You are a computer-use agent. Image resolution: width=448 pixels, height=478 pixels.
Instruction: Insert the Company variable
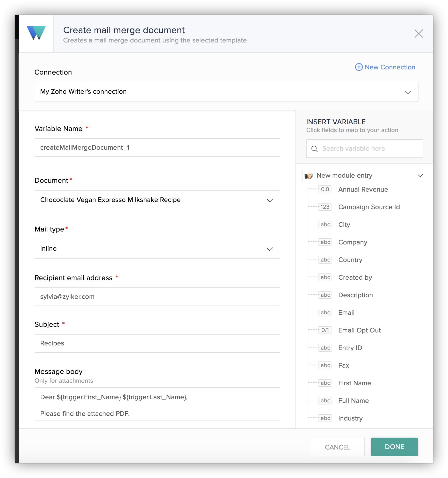coord(353,242)
